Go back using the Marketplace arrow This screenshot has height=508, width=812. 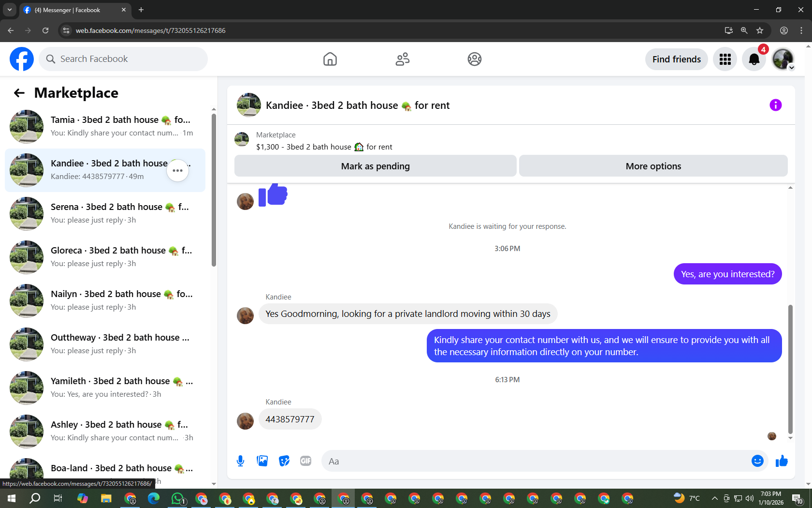tap(19, 93)
